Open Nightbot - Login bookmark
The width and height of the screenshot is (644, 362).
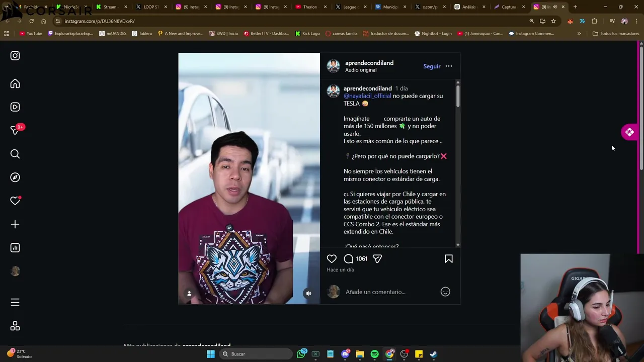[433, 34]
